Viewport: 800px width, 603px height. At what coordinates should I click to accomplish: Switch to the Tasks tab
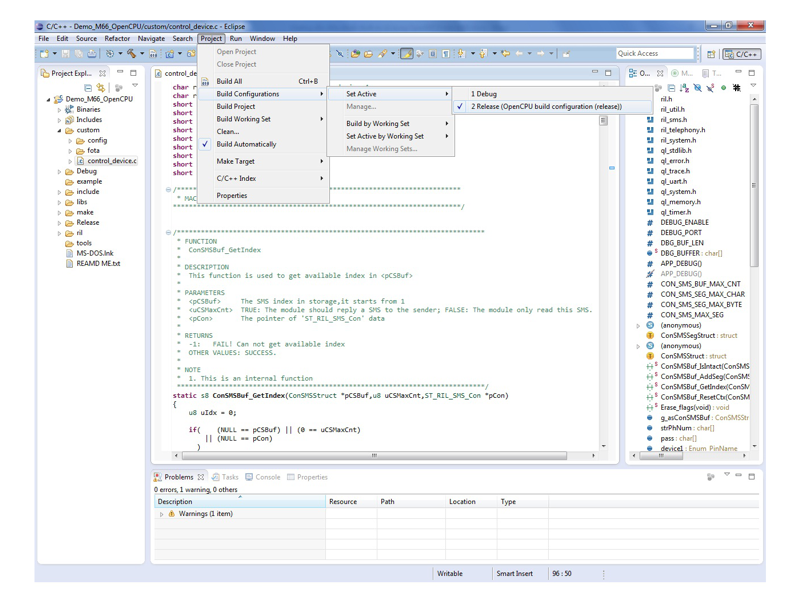[x=225, y=477]
